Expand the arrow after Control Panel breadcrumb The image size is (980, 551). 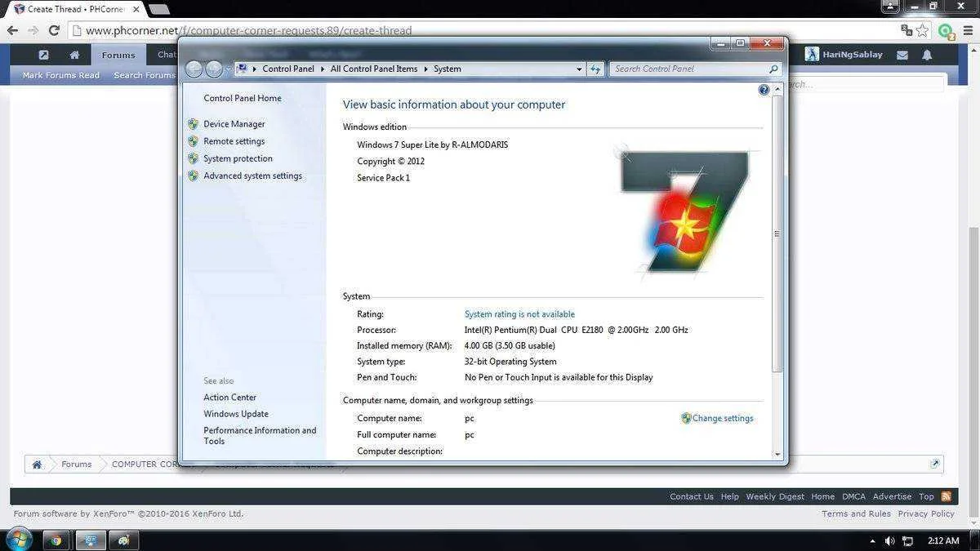tap(323, 69)
